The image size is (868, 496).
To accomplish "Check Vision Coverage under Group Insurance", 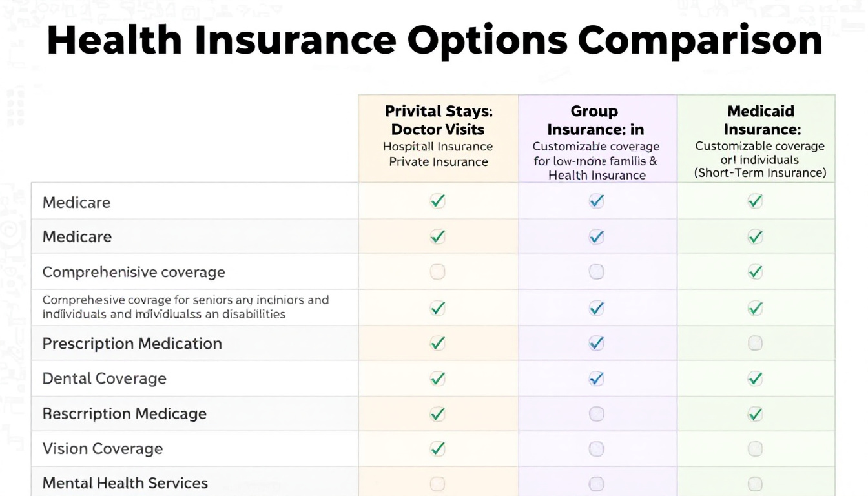I will 596,449.
